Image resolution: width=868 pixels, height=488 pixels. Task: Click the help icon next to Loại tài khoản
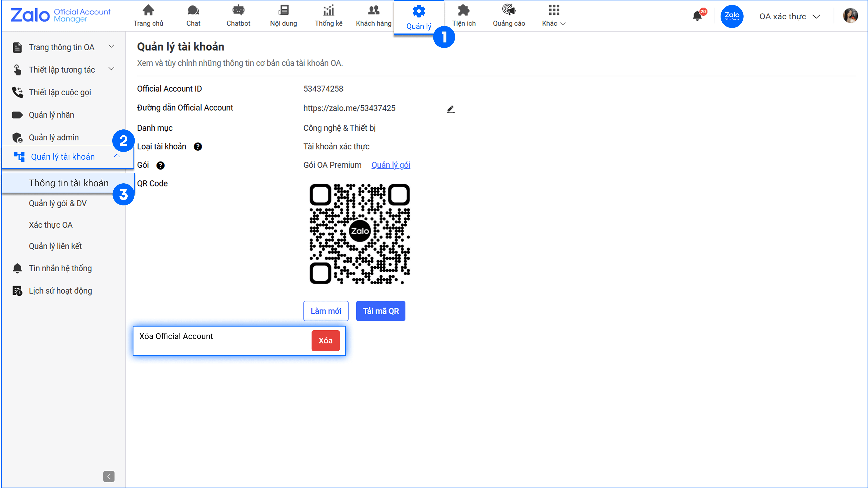coord(198,147)
